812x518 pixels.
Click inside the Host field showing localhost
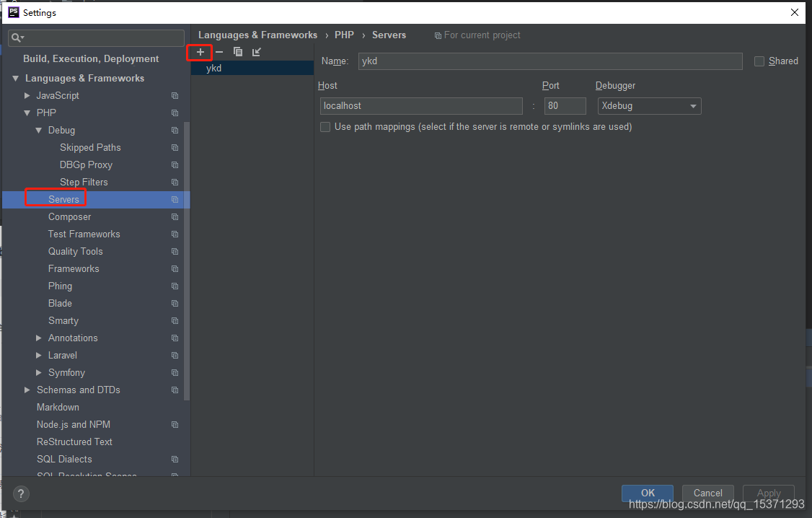pyautogui.click(x=421, y=106)
